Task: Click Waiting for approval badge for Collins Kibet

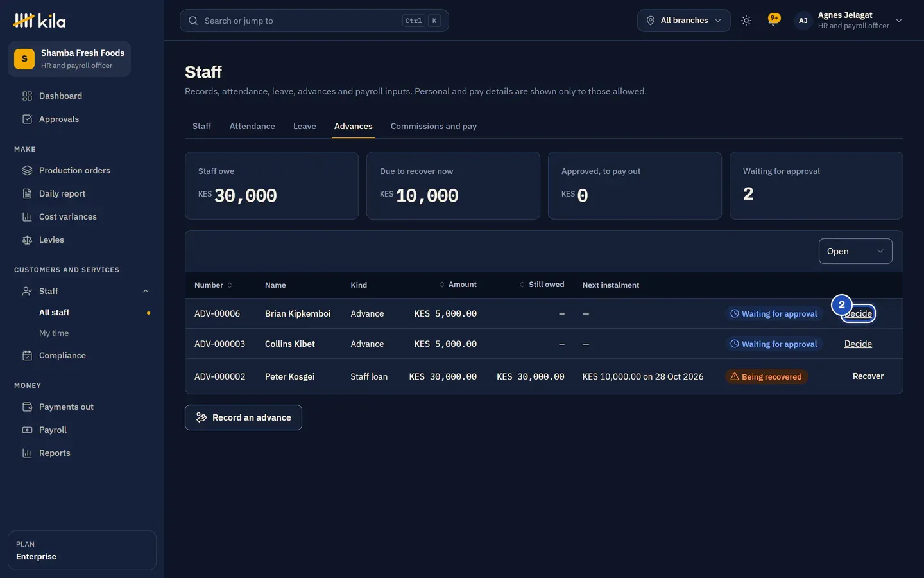Action: click(x=773, y=344)
